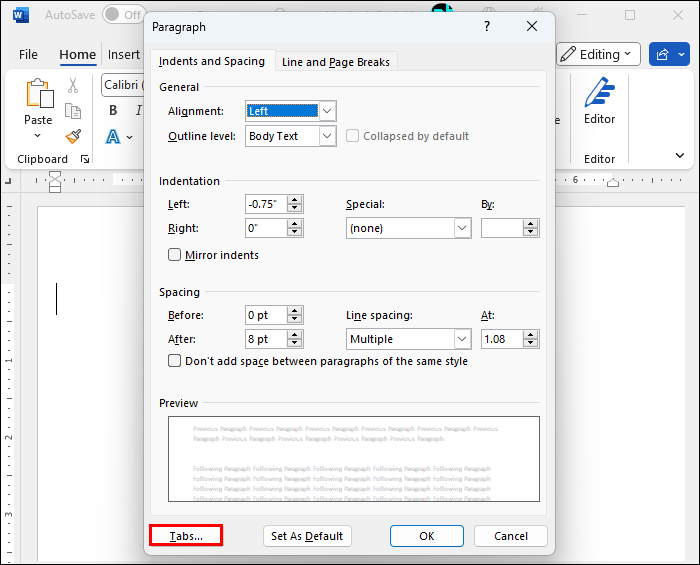Open the Editor tool icon
The width and height of the screenshot is (700, 565).
tap(600, 92)
